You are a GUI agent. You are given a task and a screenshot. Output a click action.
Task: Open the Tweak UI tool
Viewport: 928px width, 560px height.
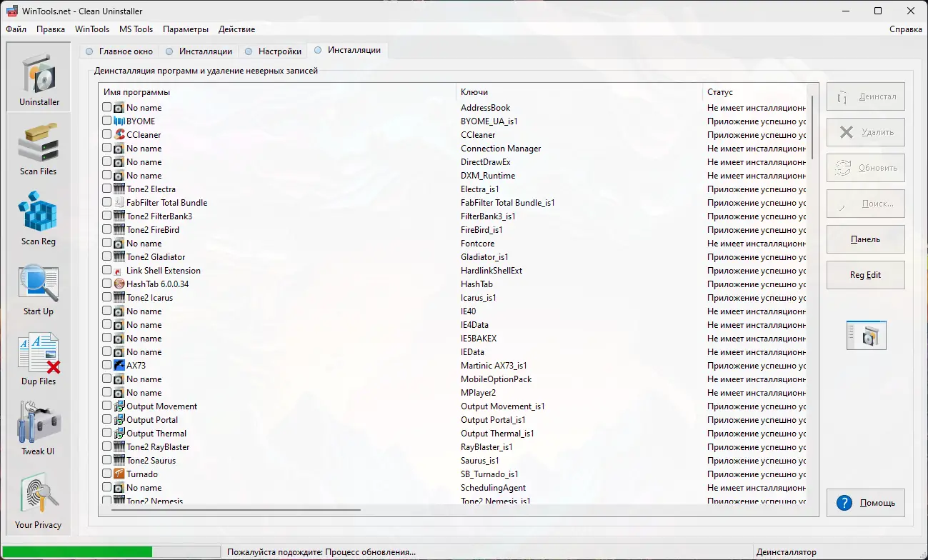[39, 428]
